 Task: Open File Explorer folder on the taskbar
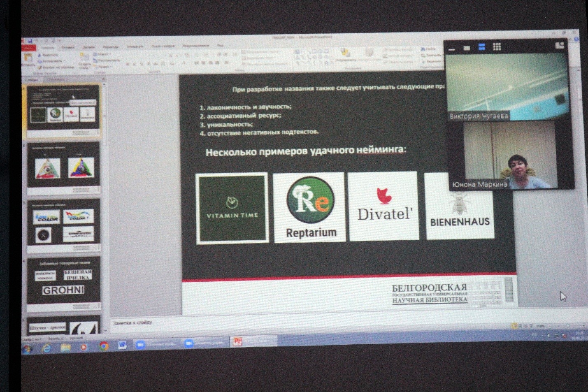pyautogui.click(x=65, y=348)
